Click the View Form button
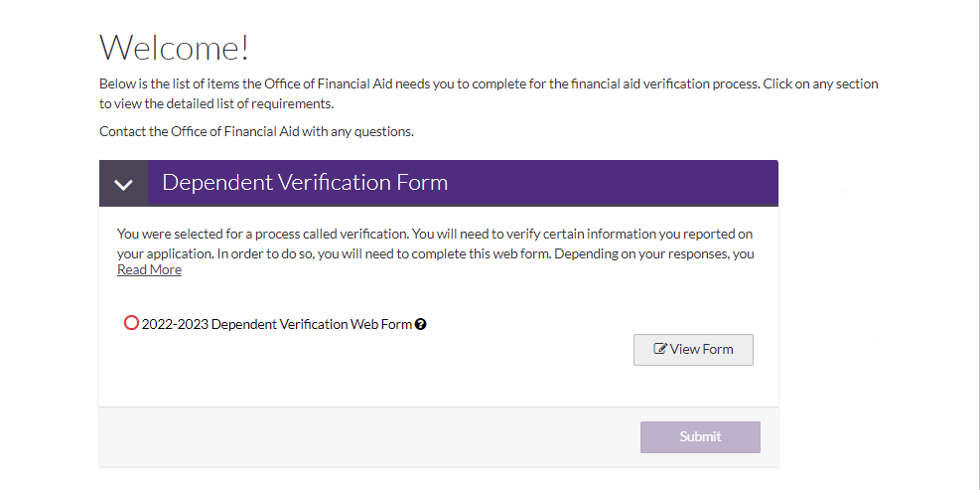980x490 pixels. (x=693, y=350)
